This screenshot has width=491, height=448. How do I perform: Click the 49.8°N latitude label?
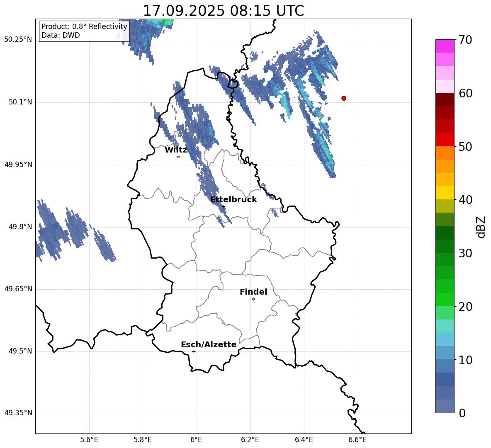[20, 227]
